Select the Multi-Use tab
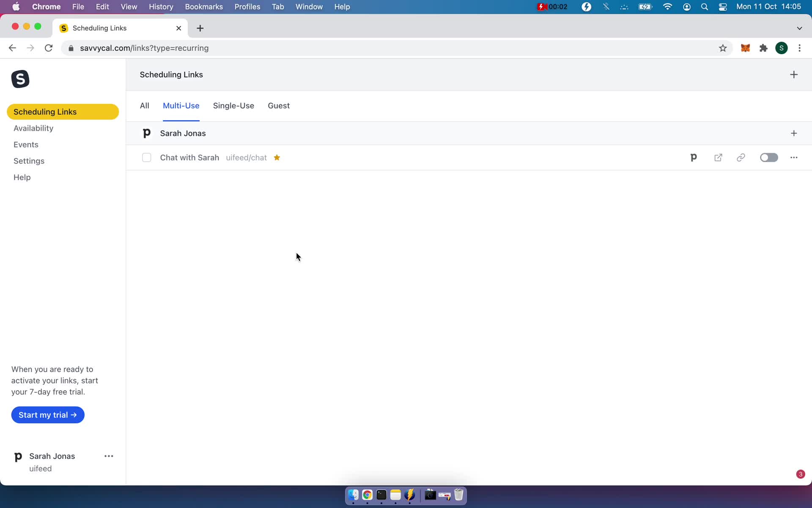 pos(181,105)
